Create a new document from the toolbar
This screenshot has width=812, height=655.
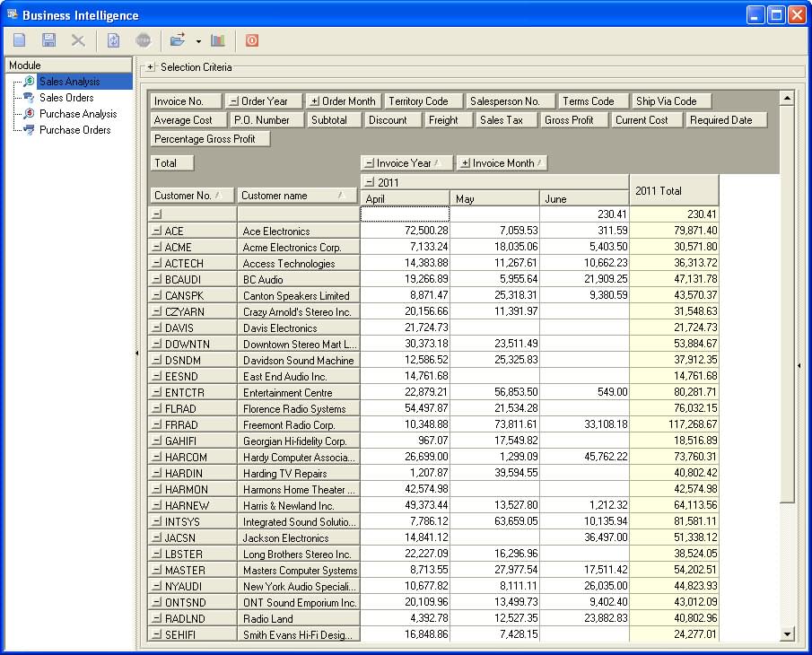[x=20, y=40]
